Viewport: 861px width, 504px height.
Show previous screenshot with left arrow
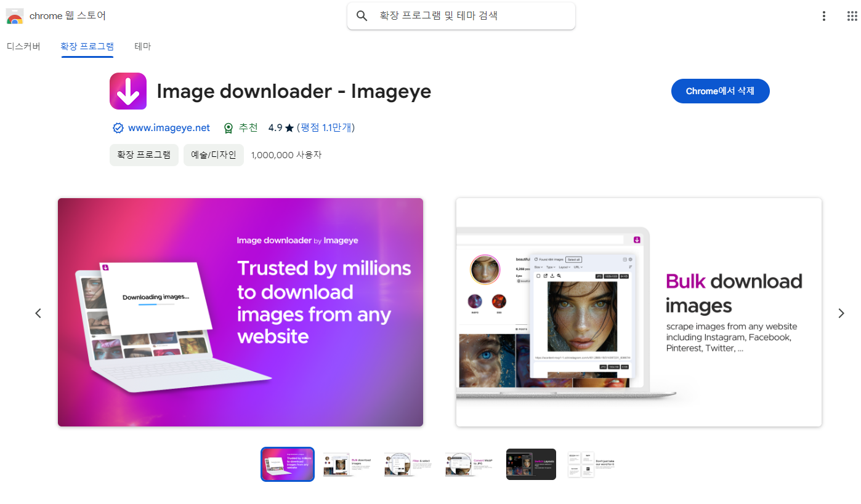(x=38, y=313)
